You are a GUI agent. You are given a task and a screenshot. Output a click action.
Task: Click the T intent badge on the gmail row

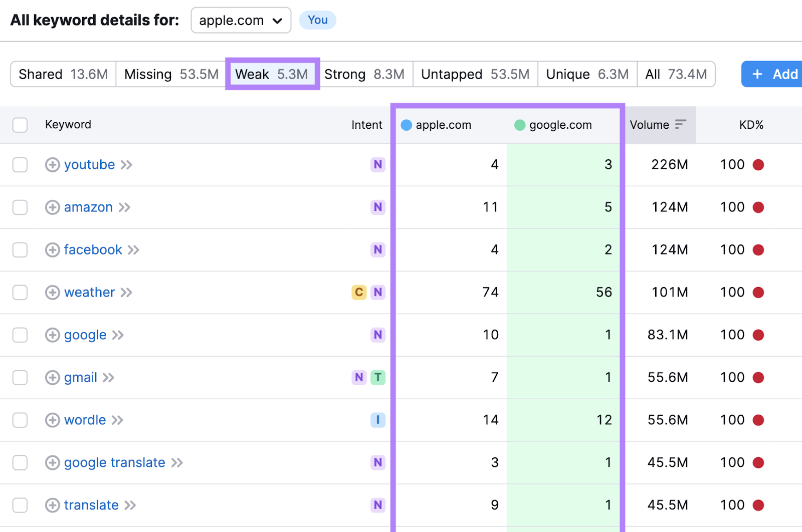pos(378,377)
